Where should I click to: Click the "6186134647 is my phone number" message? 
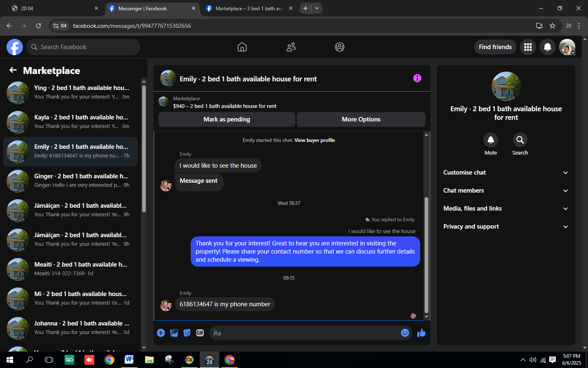tap(225, 304)
